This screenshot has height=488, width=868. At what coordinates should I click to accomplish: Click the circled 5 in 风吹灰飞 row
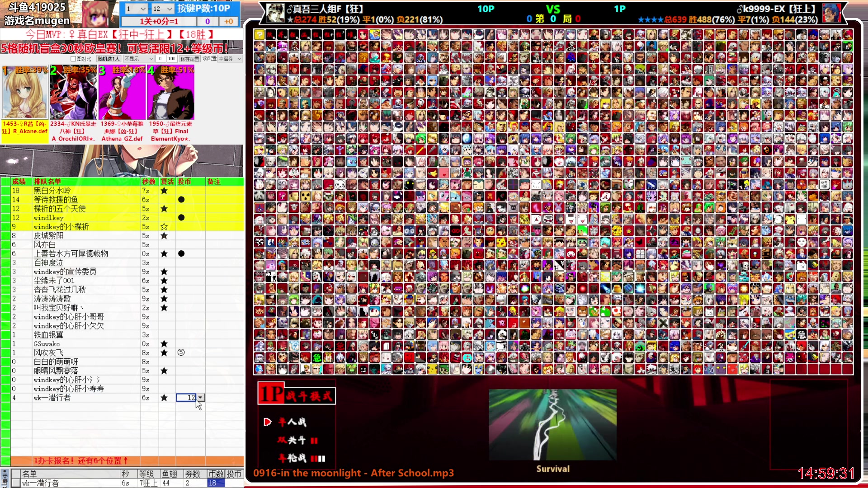coord(181,352)
